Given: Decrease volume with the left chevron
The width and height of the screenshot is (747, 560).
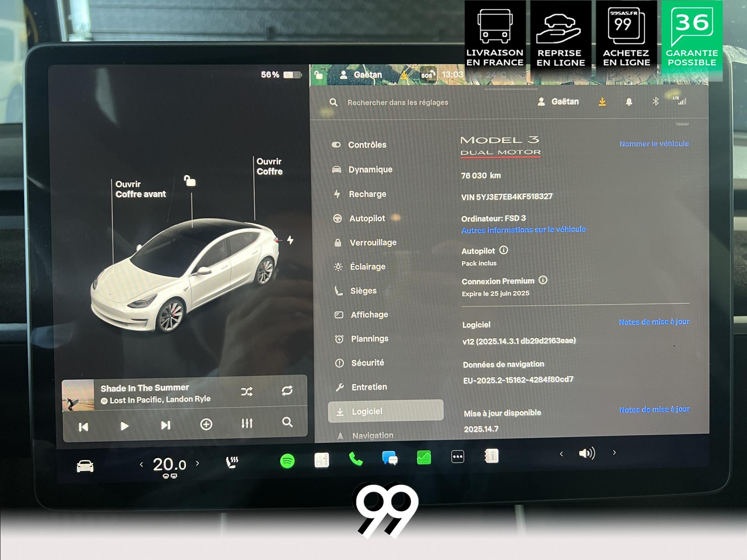Looking at the screenshot, I should tap(561, 454).
